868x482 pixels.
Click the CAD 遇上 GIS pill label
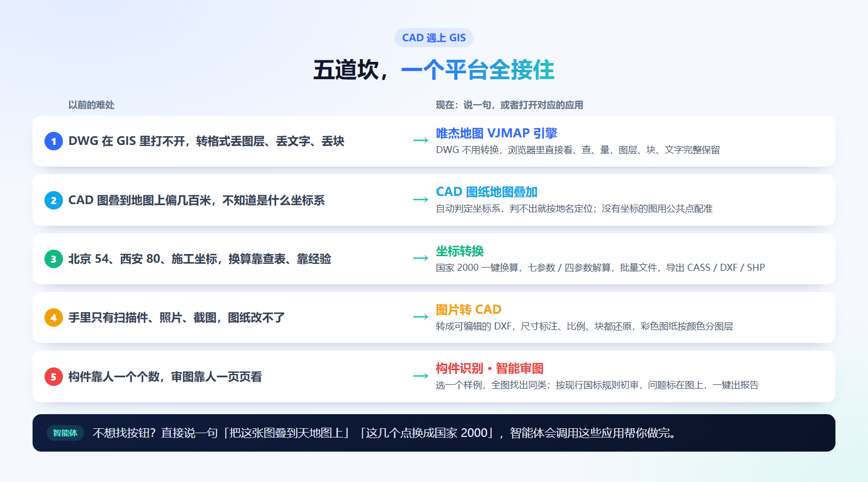(x=434, y=38)
